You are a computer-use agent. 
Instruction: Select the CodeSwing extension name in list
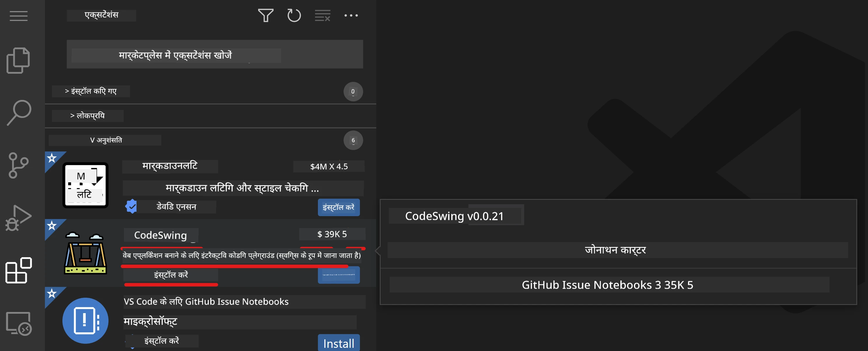161,235
